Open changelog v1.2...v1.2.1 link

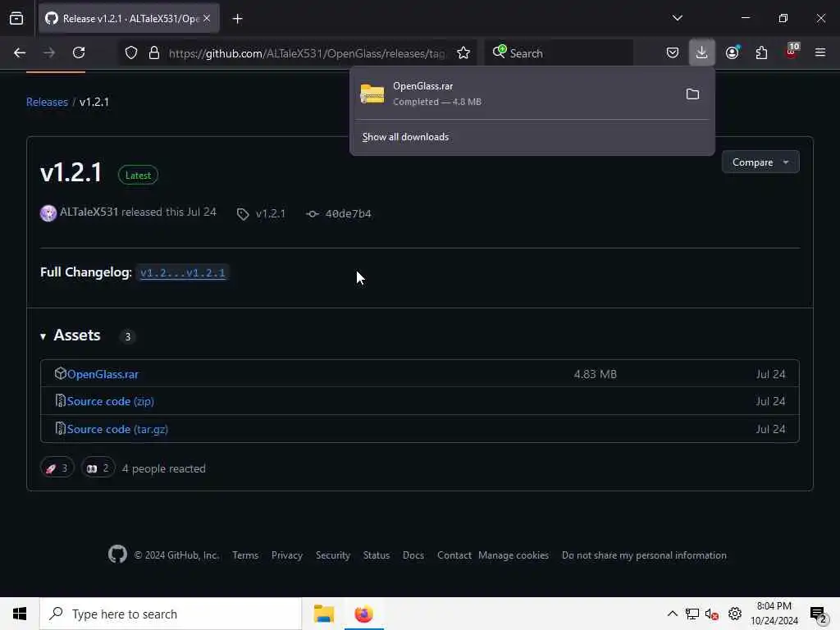183,272
